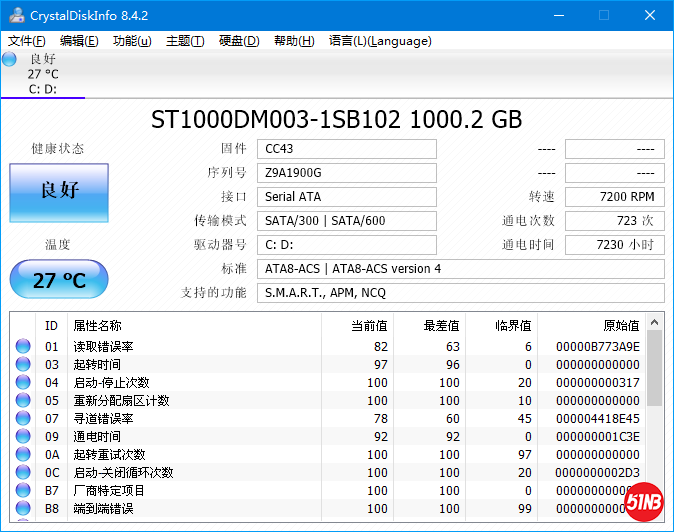Open the 文件(F) menu
The height and width of the screenshot is (532, 674).
(x=27, y=41)
